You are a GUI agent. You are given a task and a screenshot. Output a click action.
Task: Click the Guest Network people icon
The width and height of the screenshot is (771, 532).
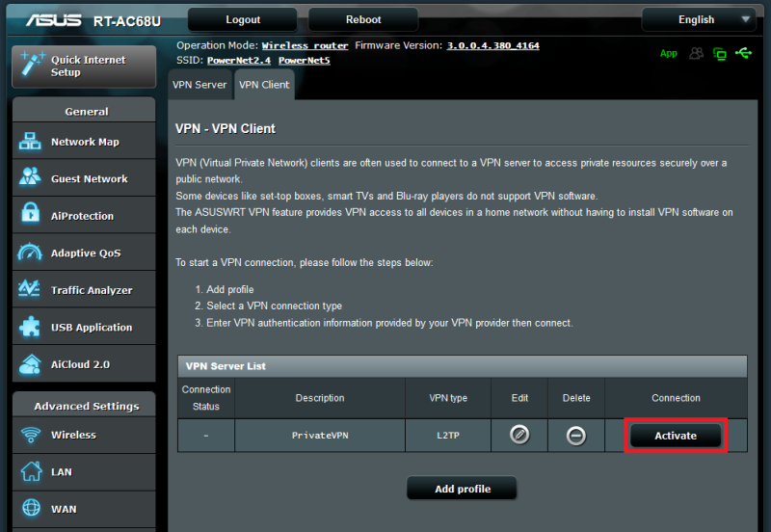(30, 177)
